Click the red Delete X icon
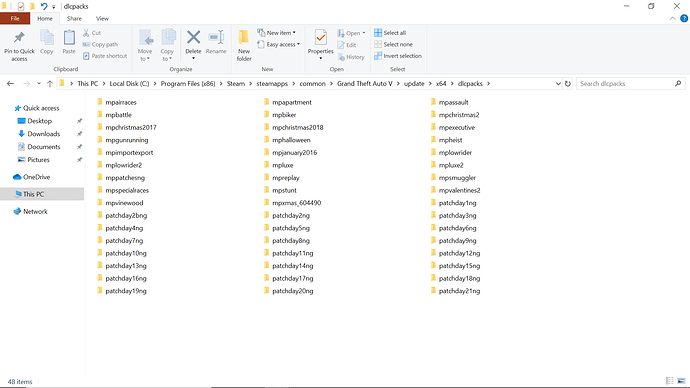Image resolution: width=690 pixels, height=388 pixels. 193,37
